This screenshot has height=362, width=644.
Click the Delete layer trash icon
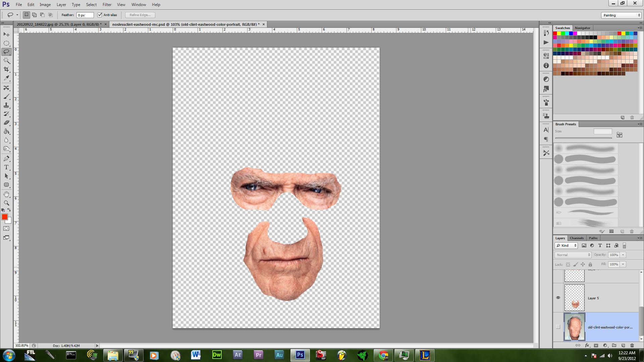[632, 345]
